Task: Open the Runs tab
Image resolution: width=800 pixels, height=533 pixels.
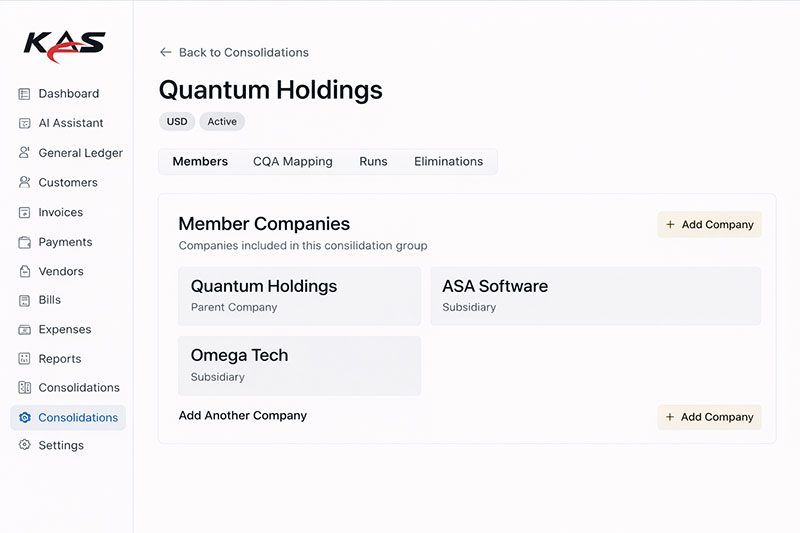Action: pos(373,161)
